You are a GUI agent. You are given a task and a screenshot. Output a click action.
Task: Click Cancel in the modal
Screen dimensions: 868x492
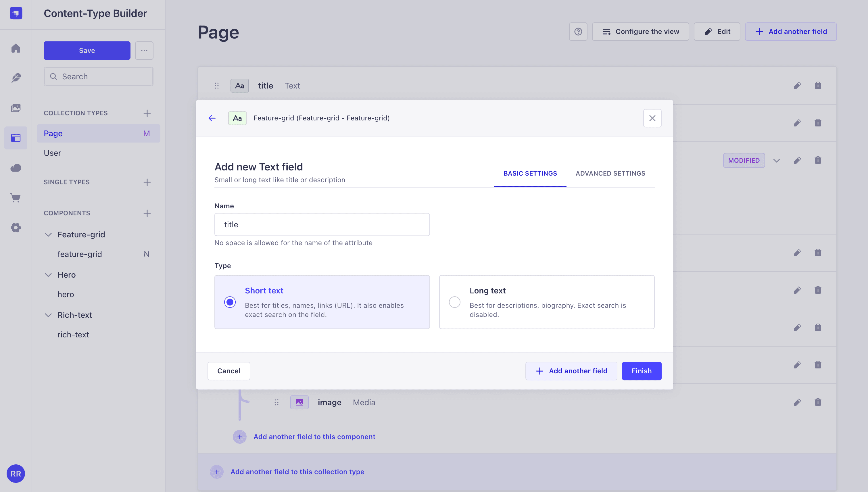pos(229,371)
